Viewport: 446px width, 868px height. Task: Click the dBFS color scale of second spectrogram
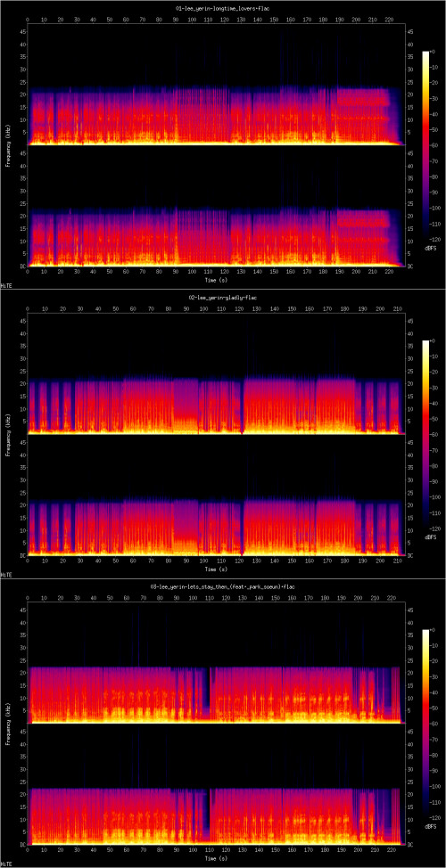(x=425, y=433)
